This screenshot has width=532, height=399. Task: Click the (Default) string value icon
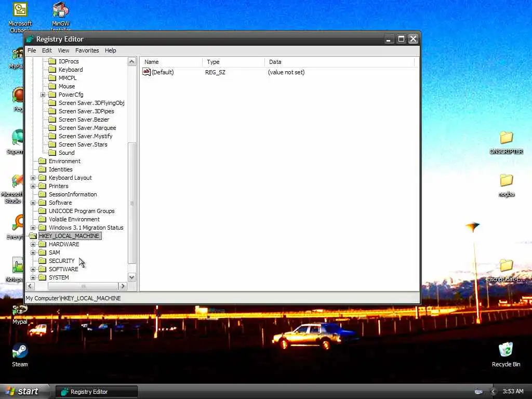[x=146, y=72]
